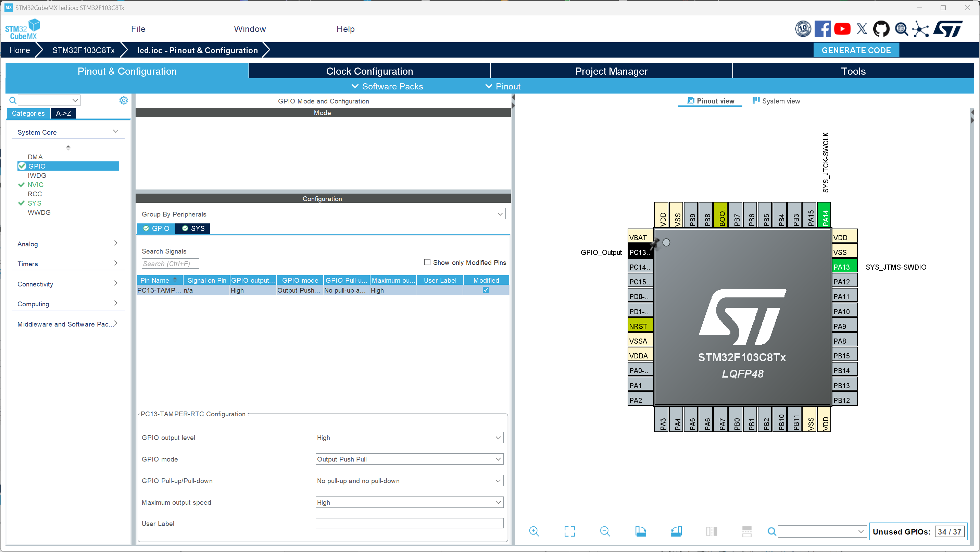Expand the Connectivity category
The height and width of the screenshot is (552, 980).
click(x=68, y=284)
